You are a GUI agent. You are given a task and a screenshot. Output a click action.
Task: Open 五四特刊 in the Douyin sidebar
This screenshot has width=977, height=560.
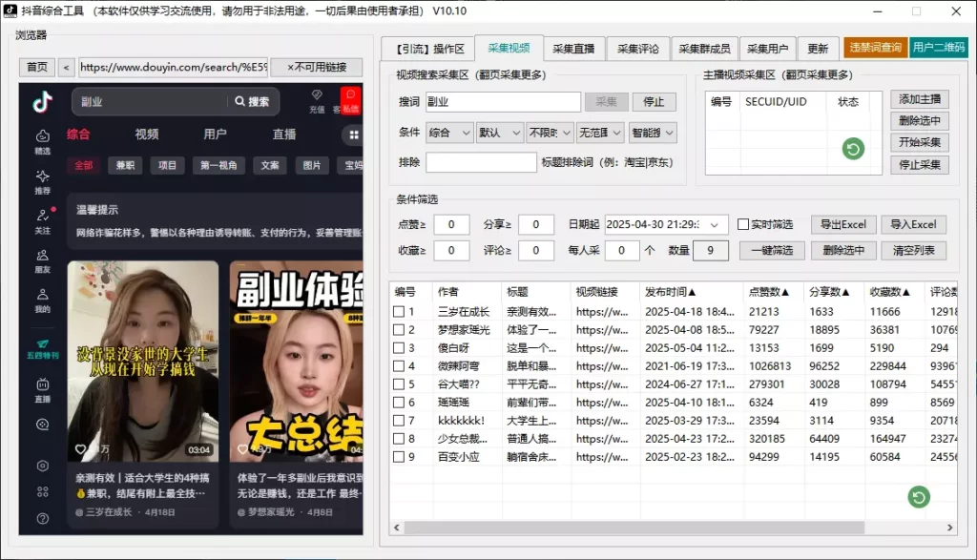(42, 349)
